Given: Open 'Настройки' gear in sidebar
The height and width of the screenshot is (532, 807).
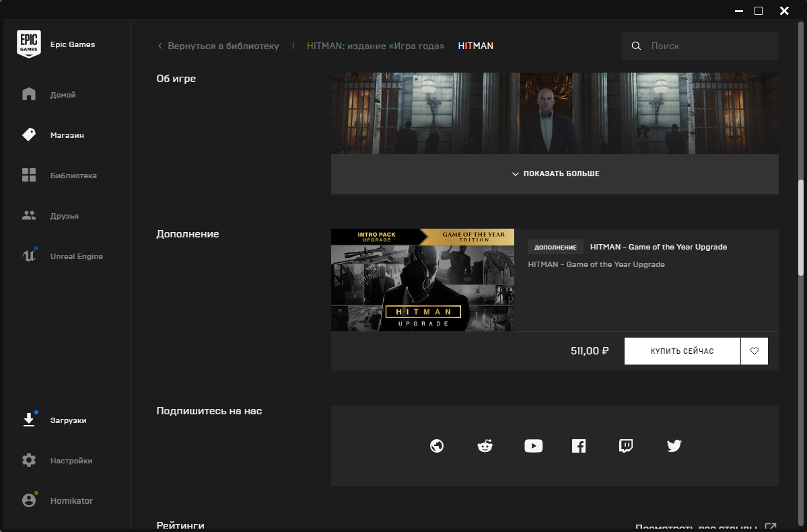Looking at the screenshot, I should point(29,461).
